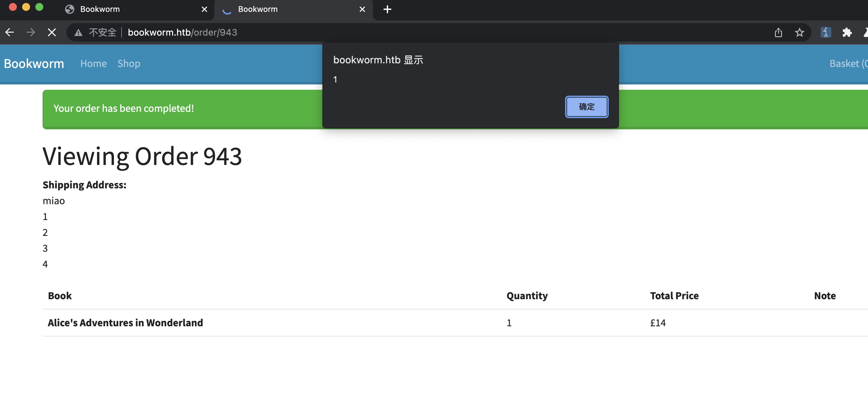Image resolution: width=868 pixels, height=417 pixels.
Task: Click the blue extension icon in toolbar
Action: (x=825, y=32)
